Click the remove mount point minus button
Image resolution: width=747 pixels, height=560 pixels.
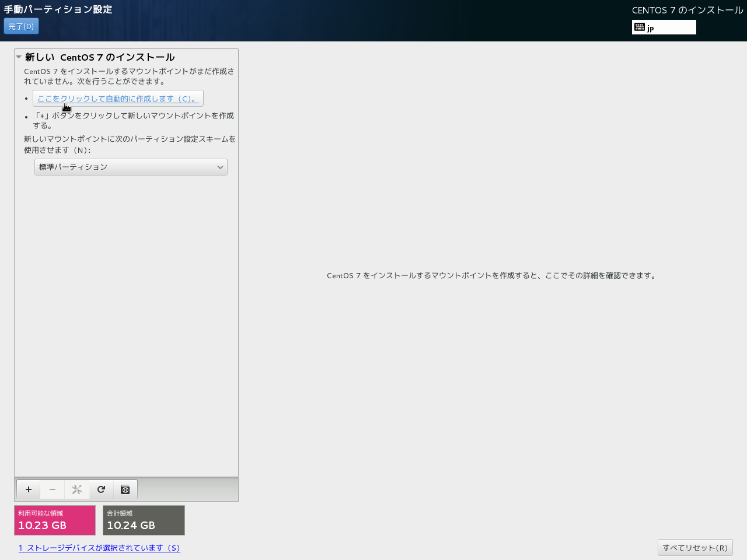coord(53,489)
